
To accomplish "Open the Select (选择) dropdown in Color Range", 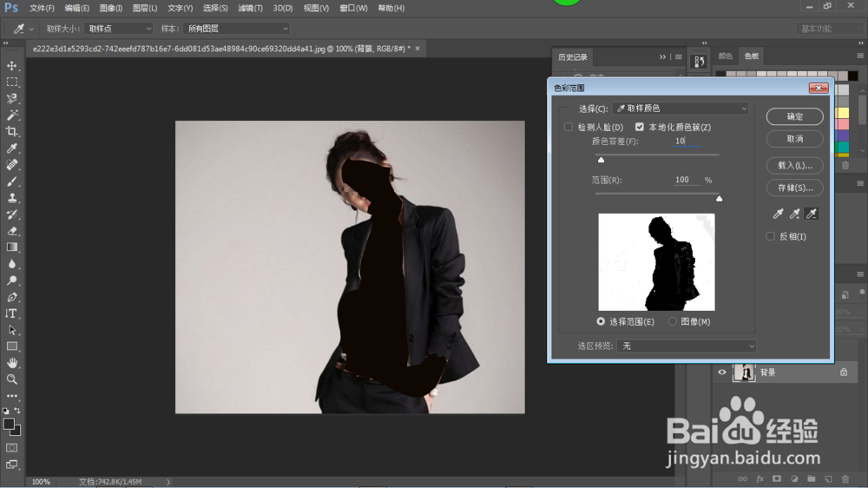I will point(681,109).
